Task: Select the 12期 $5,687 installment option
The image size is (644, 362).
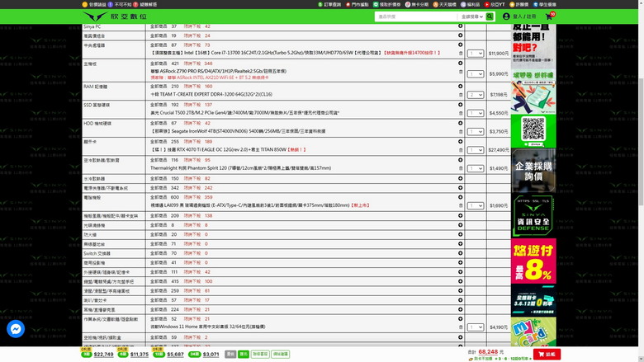Action: tap(168, 354)
